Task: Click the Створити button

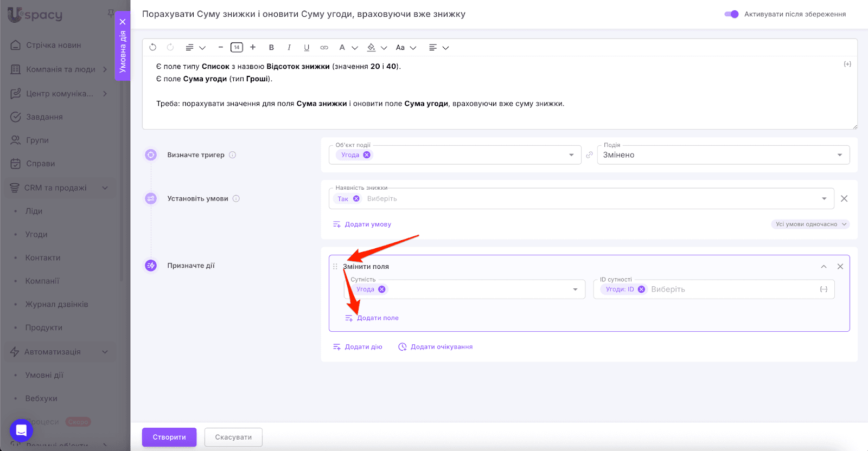Action: pos(169,437)
